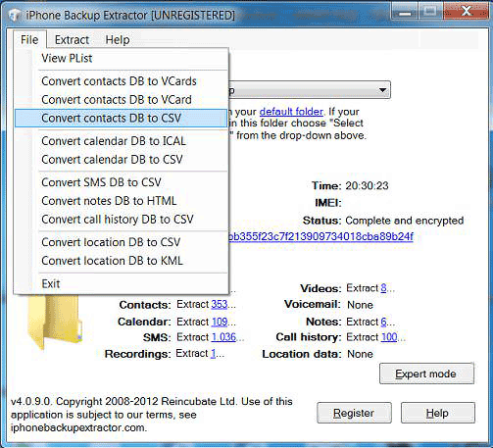Choose Exit from the File menu
493x448 pixels.
(121, 283)
